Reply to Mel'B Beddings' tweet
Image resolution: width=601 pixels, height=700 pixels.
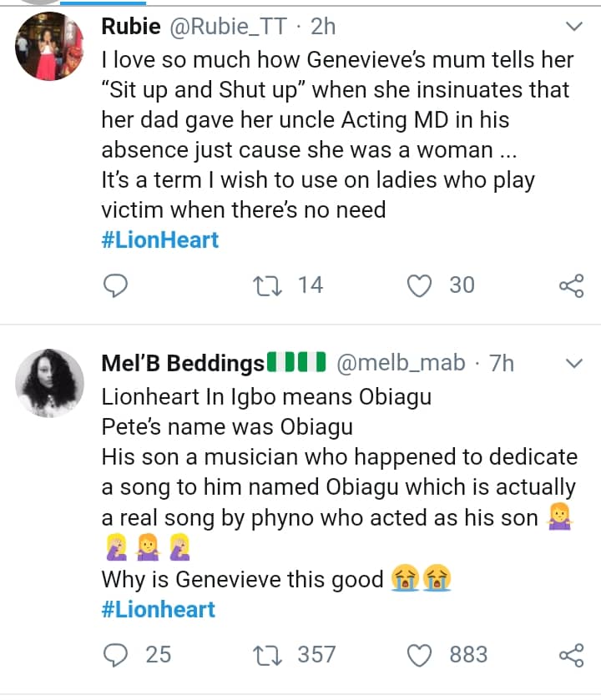[115, 655]
